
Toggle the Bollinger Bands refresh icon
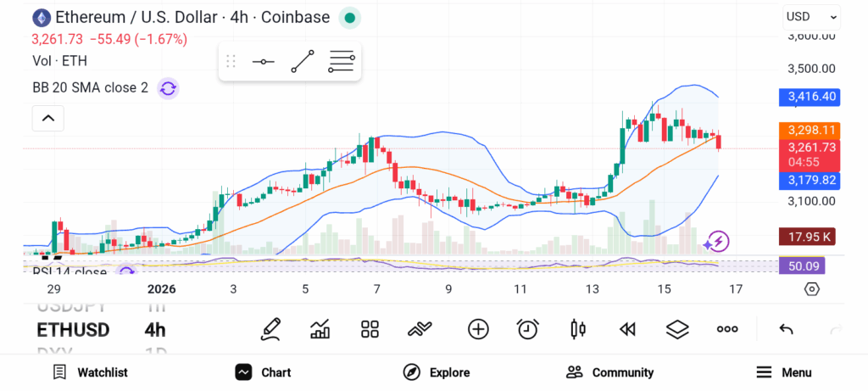coord(168,87)
